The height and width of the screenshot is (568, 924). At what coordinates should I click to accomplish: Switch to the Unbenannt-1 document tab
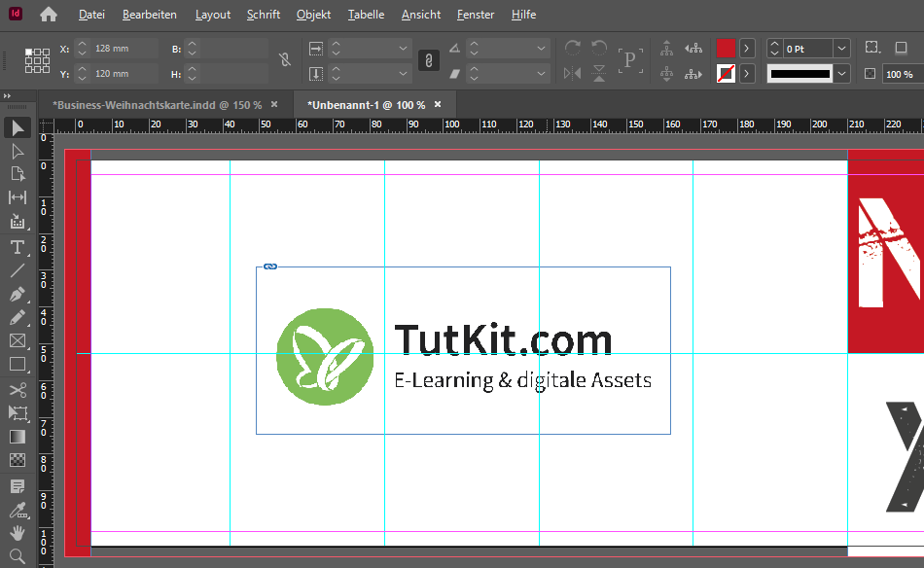366,105
